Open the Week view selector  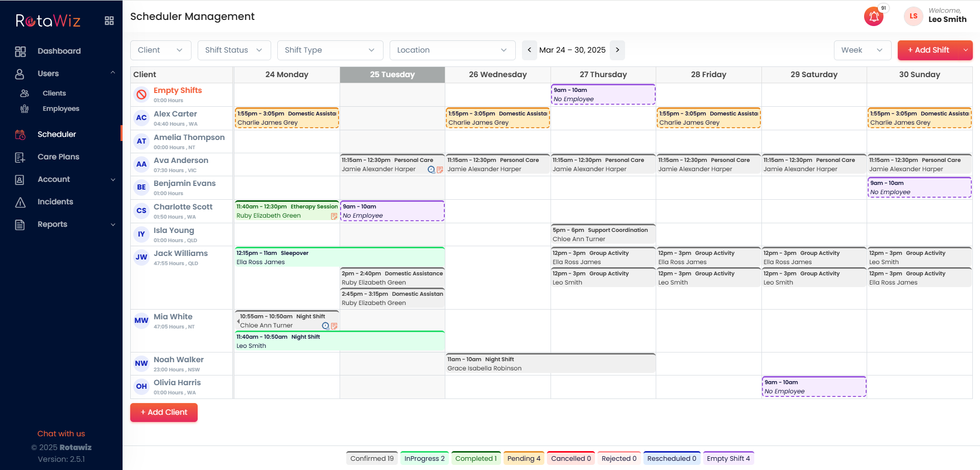862,50
